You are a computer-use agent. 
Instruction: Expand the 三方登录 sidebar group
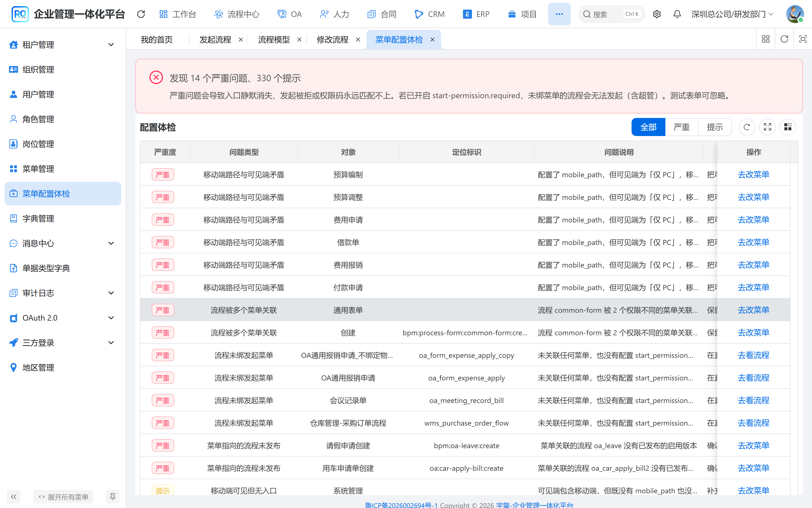tap(63, 343)
